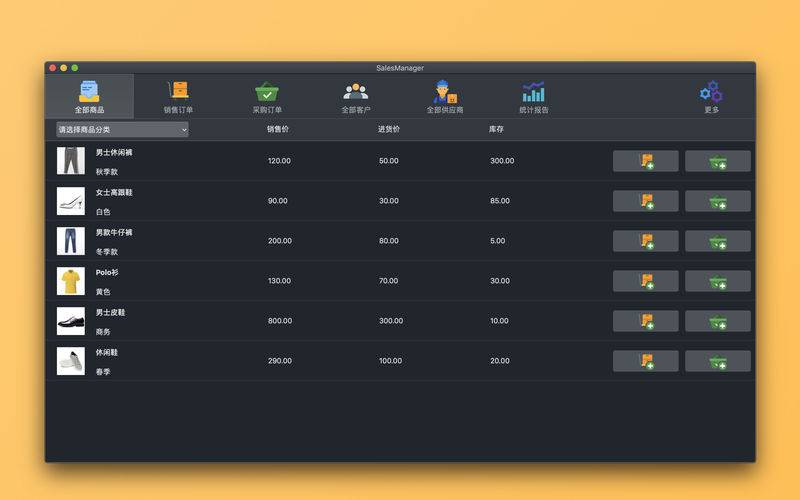Switch to 销售订单 section
Image resolution: width=800 pixels, height=500 pixels.
(x=178, y=96)
